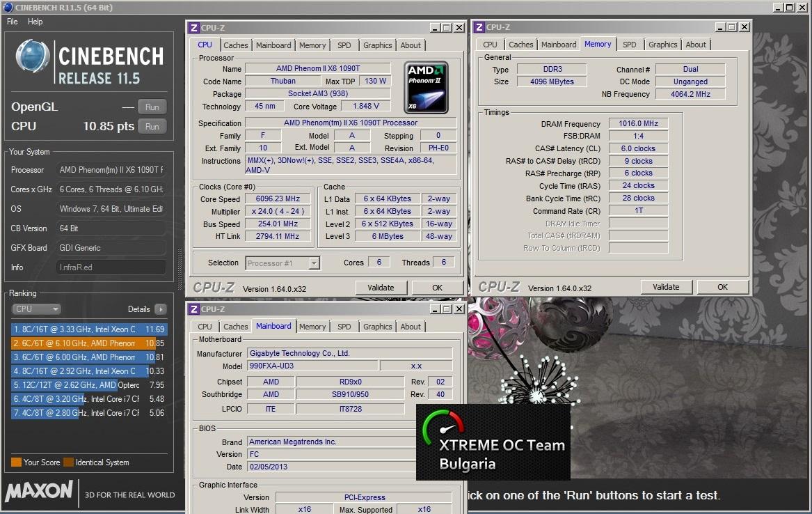Select SPD tab in Mainboard window
812x514 pixels.
(x=344, y=327)
